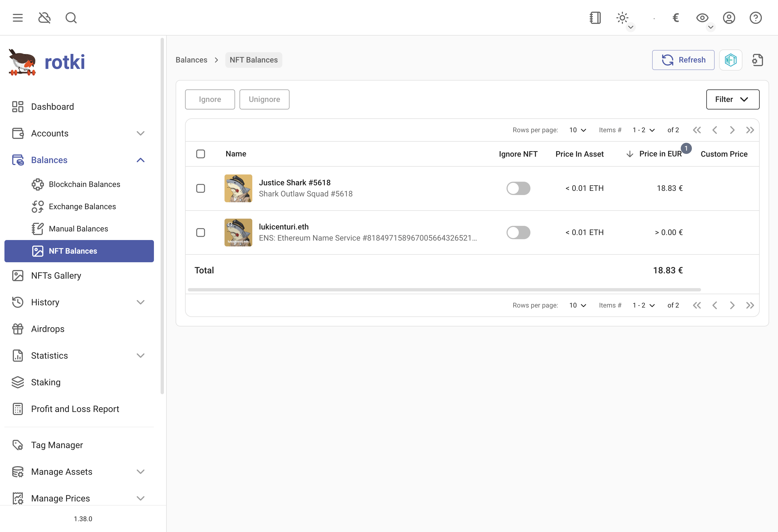Toggle Ignore NFT for Justice Shark #5618
Viewport: 778px width, 532px height.
coord(518,189)
